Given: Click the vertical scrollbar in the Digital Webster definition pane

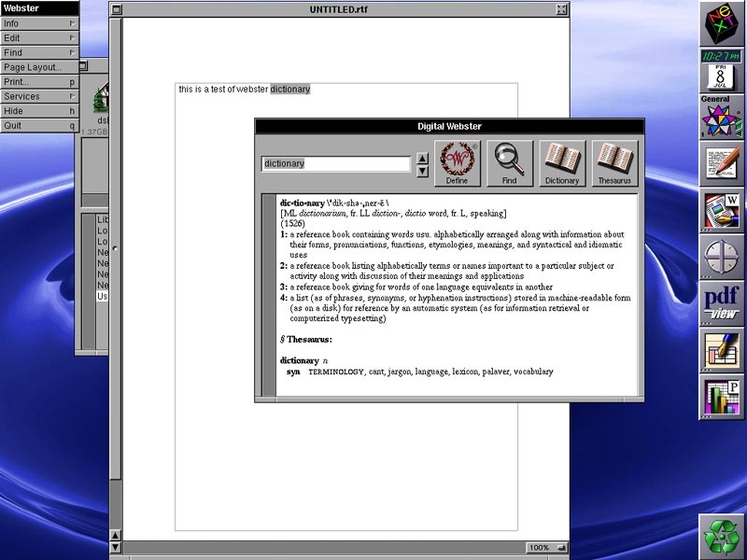Looking at the screenshot, I should pos(269,295).
